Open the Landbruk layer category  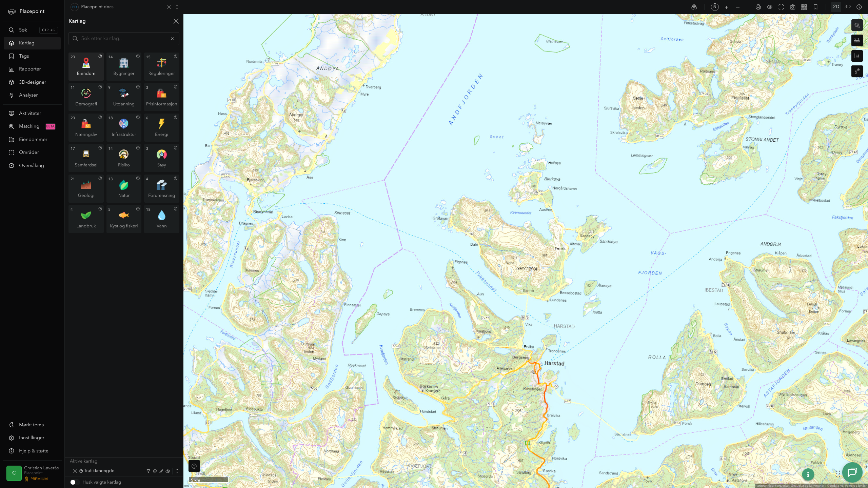tap(86, 219)
